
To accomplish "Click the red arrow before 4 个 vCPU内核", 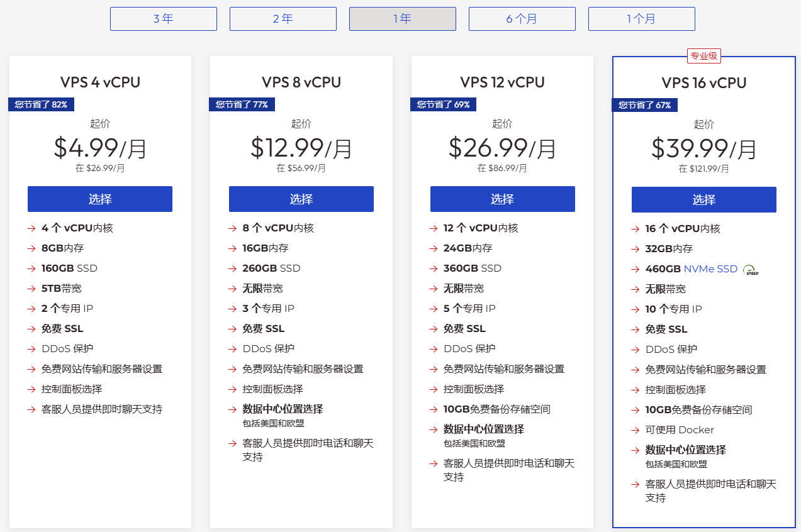I will [30, 228].
